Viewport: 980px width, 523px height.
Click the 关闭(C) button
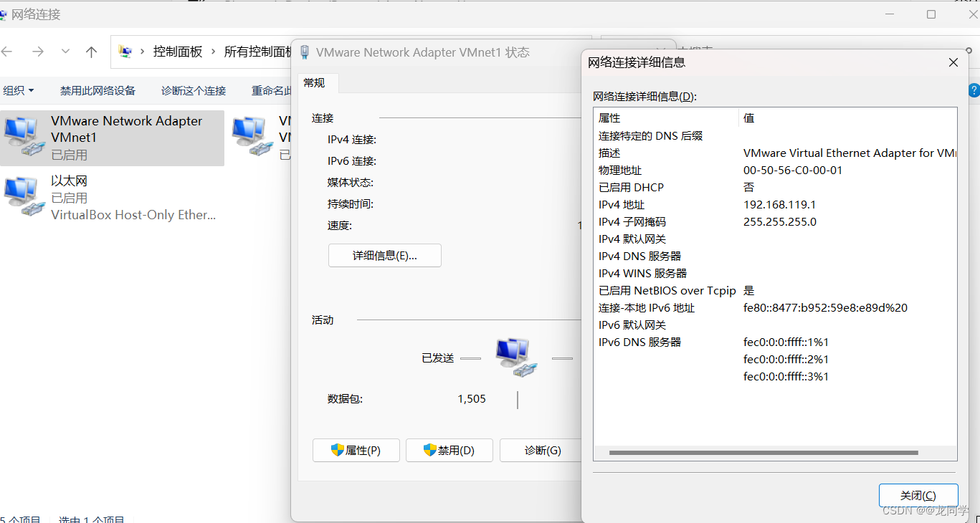(918, 496)
